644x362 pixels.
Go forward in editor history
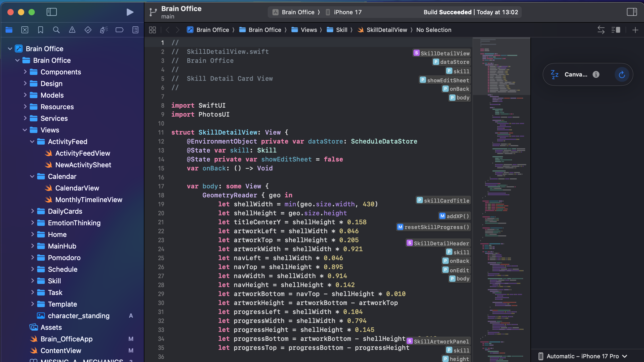[178, 30]
